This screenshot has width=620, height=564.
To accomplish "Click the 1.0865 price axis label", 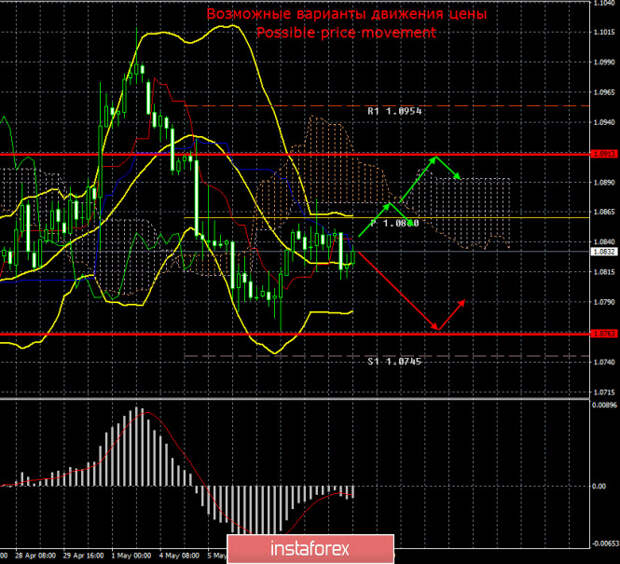I will (x=604, y=212).
